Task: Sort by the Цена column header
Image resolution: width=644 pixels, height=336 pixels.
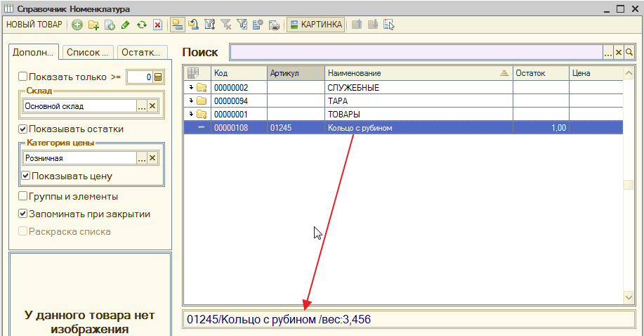Action: pyautogui.click(x=596, y=73)
